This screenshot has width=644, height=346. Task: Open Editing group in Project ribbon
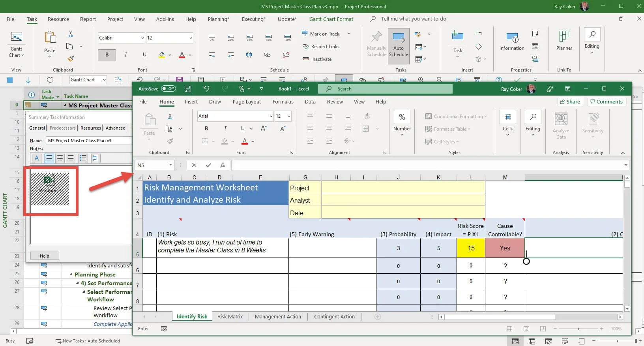tap(592, 41)
